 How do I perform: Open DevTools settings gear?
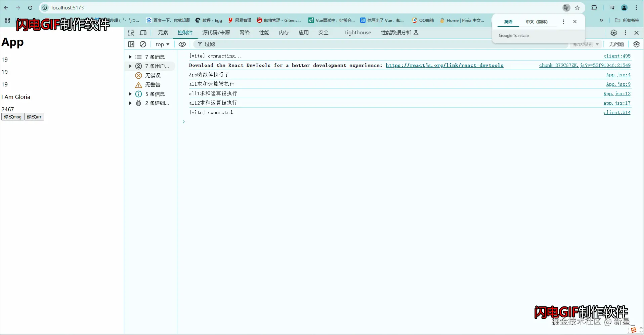tap(613, 33)
